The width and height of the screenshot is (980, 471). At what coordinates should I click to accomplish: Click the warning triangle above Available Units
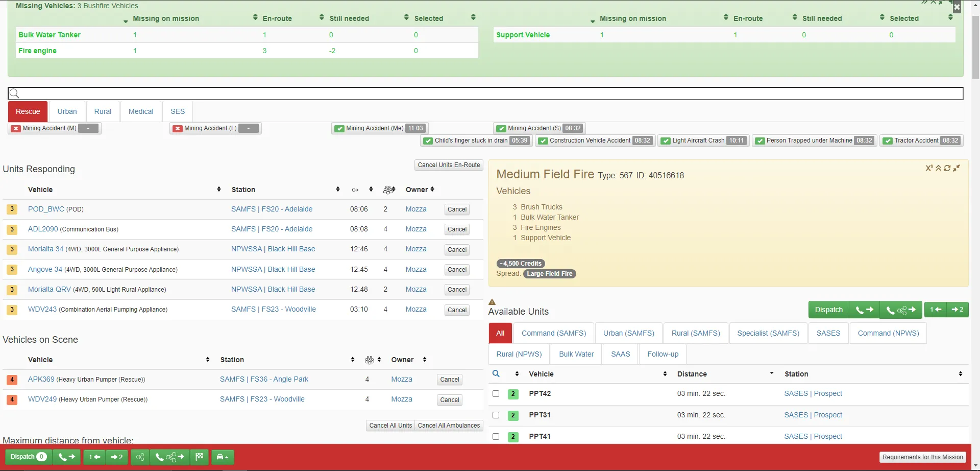click(492, 302)
